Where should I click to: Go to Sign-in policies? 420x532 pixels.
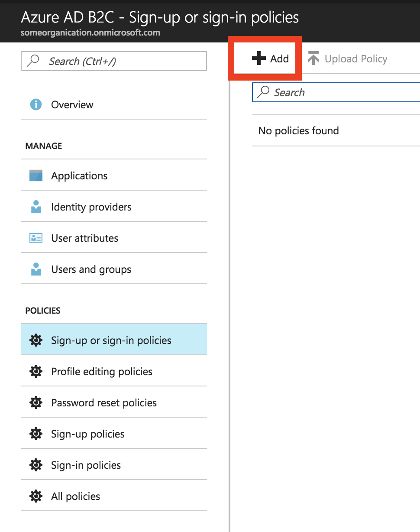(x=114, y=464)
